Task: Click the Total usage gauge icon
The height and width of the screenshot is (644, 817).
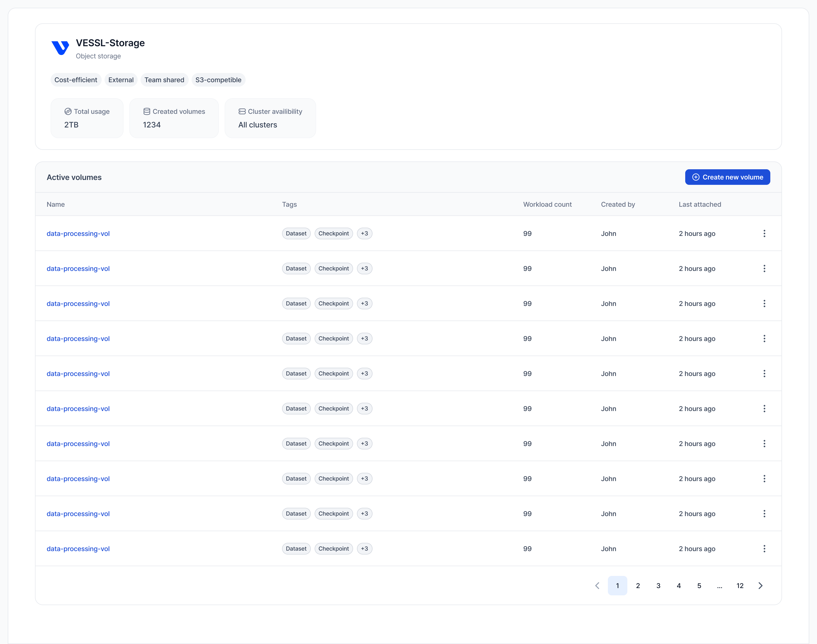Action: (68, 112)
